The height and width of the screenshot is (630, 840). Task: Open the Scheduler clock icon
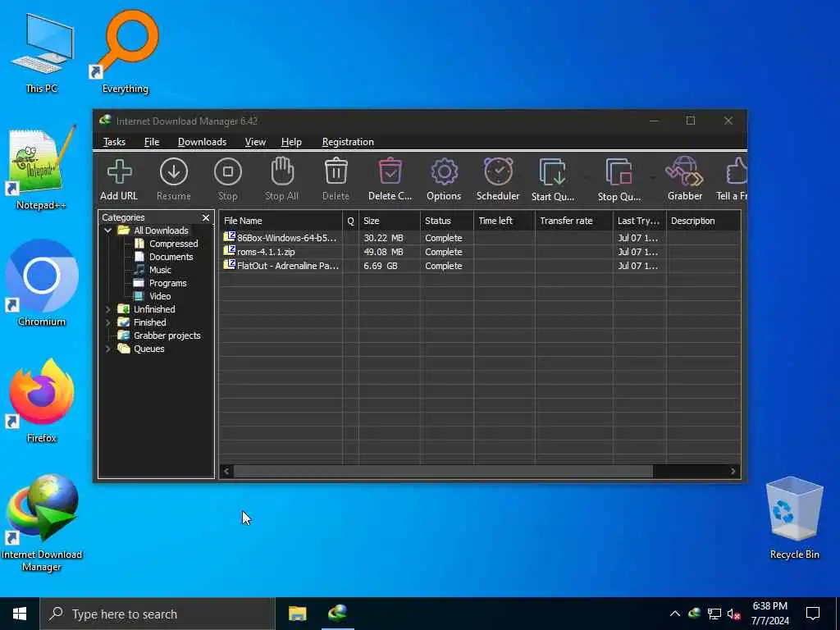click(x=498, y=171)
